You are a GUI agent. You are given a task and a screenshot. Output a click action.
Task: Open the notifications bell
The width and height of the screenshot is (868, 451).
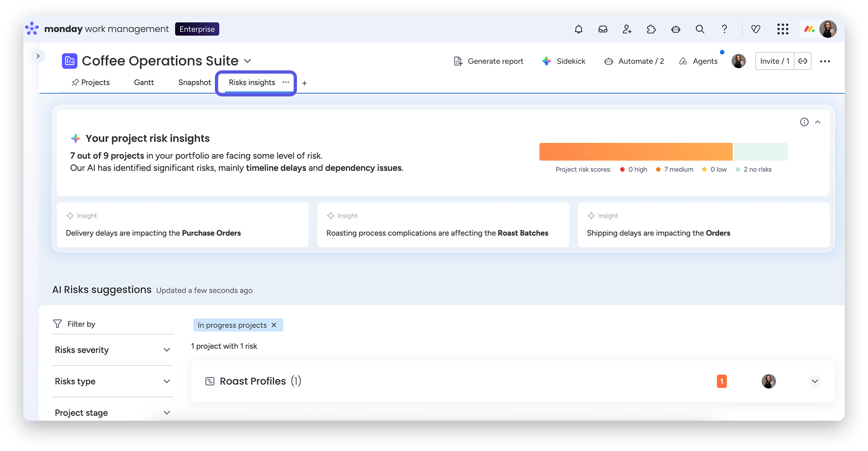[x=579, y=29]
